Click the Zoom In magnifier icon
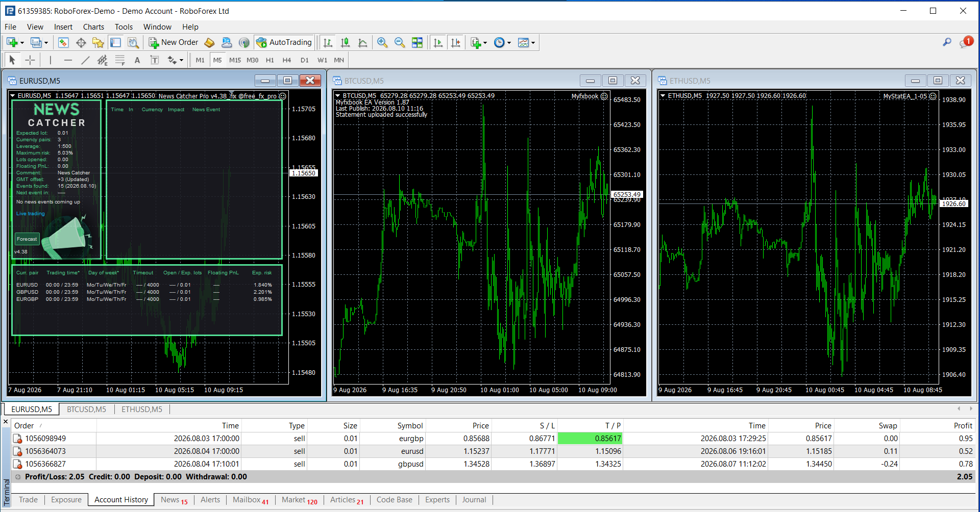 coord(382,43)
